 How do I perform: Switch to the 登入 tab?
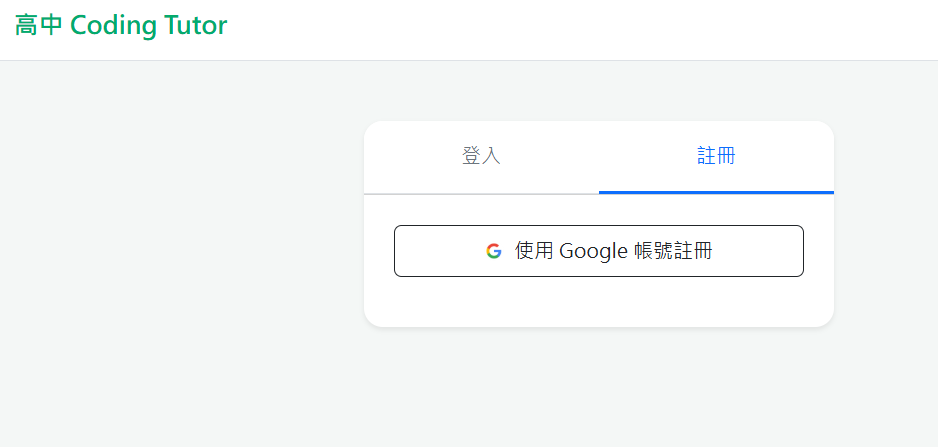[x=481, y=156]
